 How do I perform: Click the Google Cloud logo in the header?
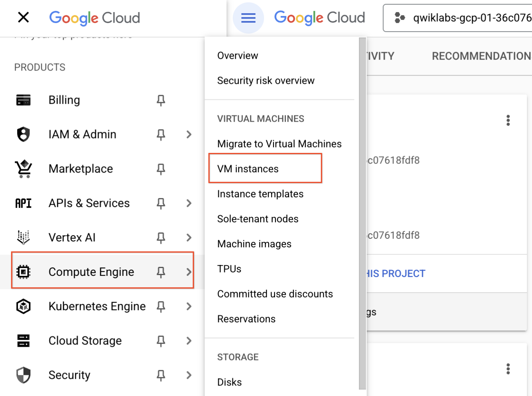tap(320, 18)
